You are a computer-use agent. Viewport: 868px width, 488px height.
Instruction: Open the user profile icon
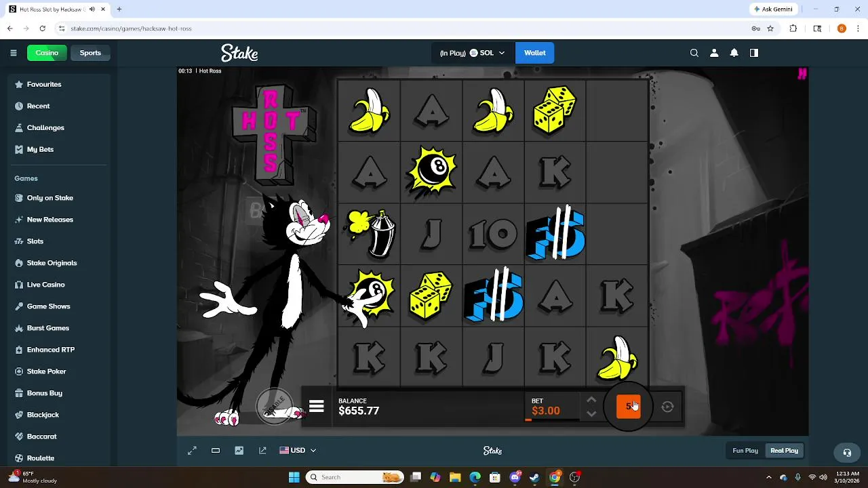[x=714, y=53]
